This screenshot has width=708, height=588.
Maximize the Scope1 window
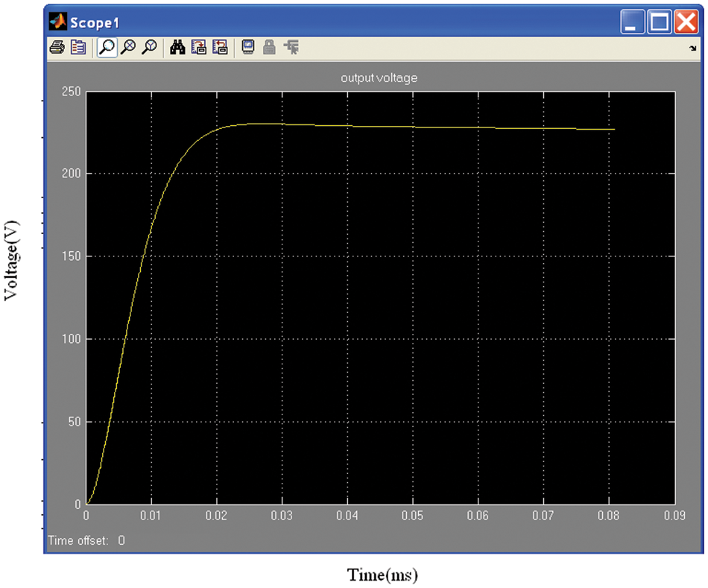coord(660,22)
